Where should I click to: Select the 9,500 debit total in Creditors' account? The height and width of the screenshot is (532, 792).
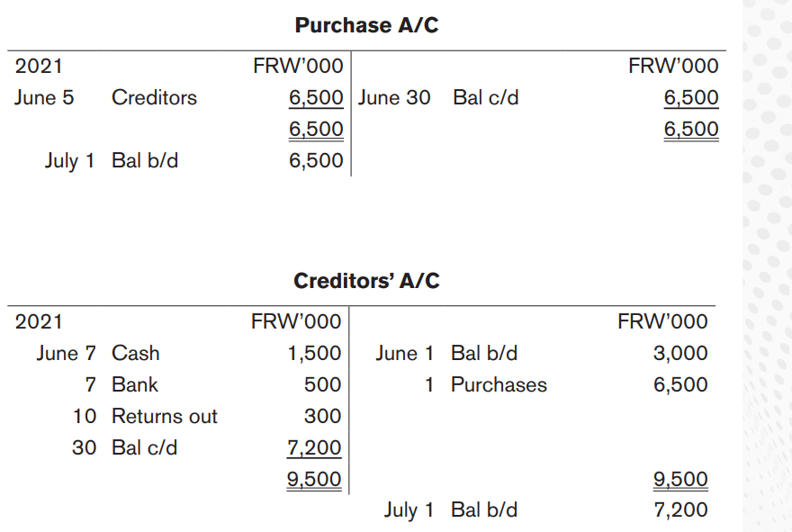pos(314,479)
